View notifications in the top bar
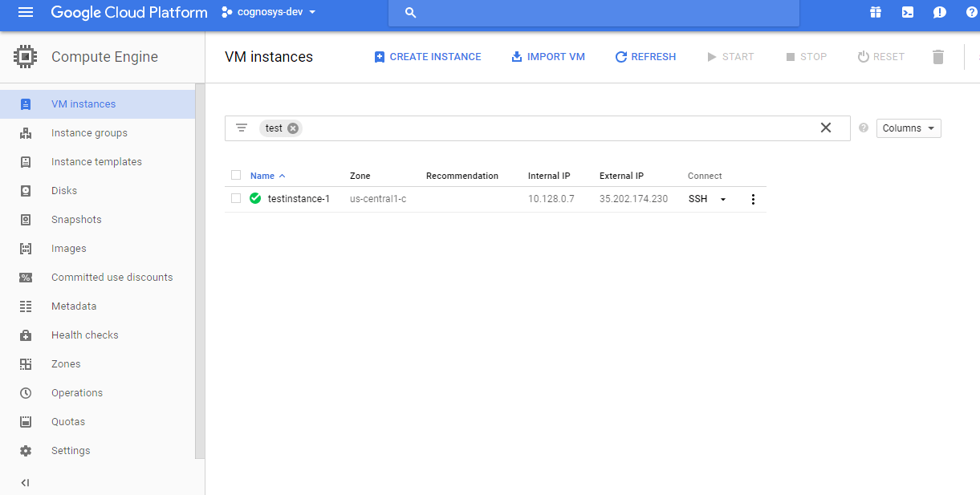980x495 pixels. tap(940, 12)
